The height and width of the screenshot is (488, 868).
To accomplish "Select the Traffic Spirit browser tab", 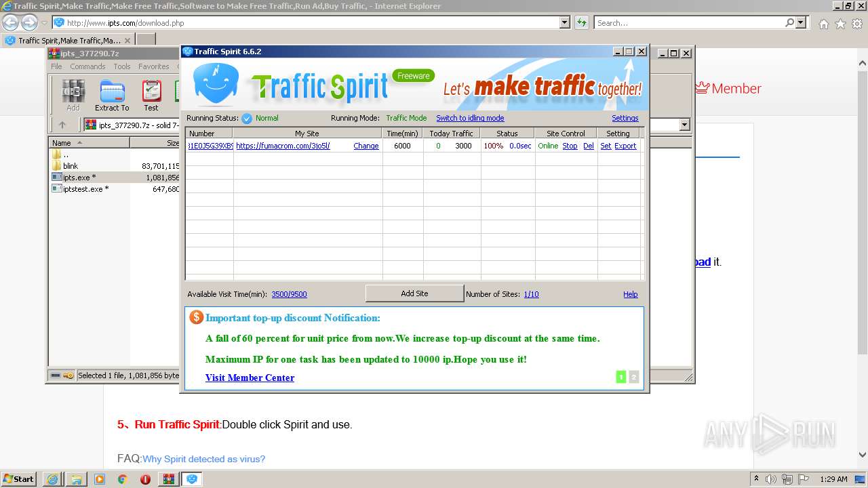I will click(67, 40).
